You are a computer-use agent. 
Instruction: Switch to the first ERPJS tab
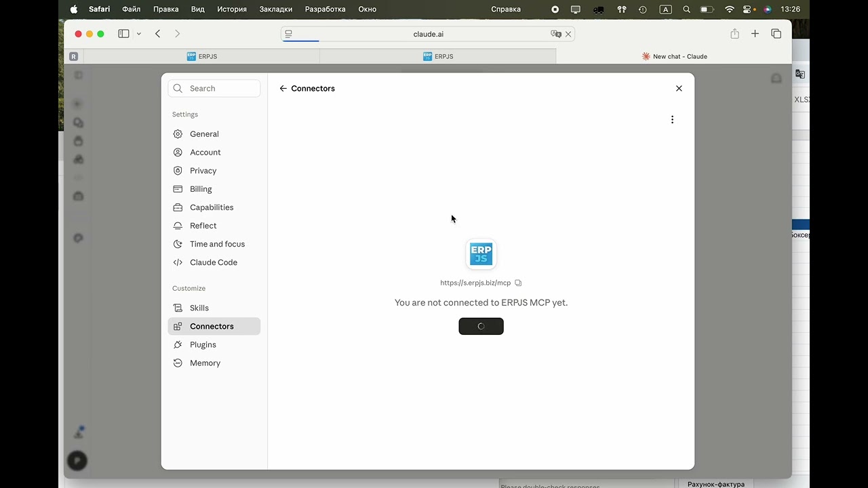[x=201, y=56]
